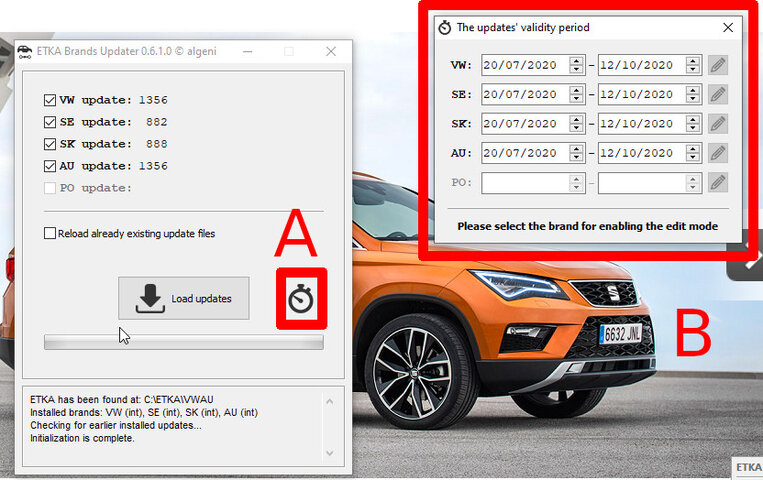Click log line starting 'Installed brands: VW (int)'
Image resolution: width=763 pixels, height=480 pixels.
click(144, 412)
